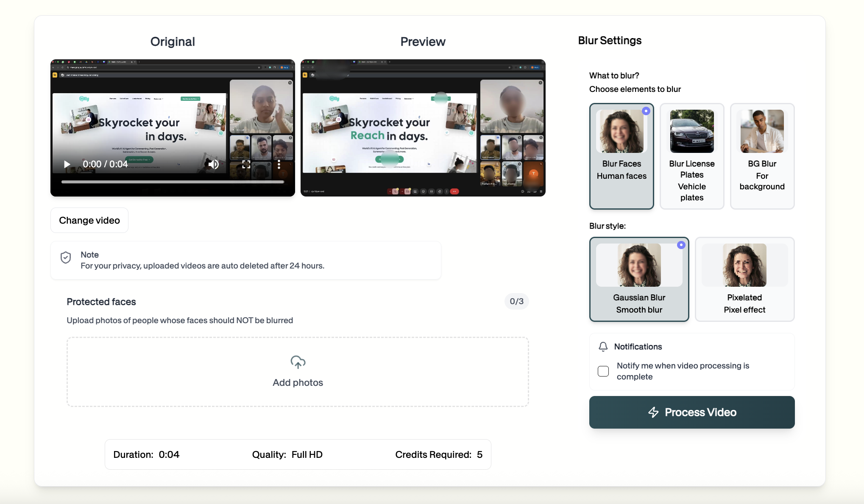Mute the original video's volume icon
The image size is (864, 504).
pos(214,164)
